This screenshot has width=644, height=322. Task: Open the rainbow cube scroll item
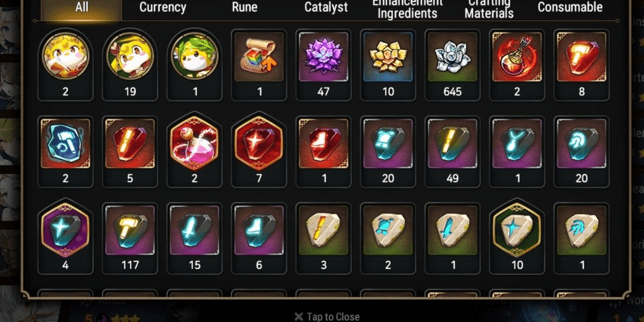259,65
